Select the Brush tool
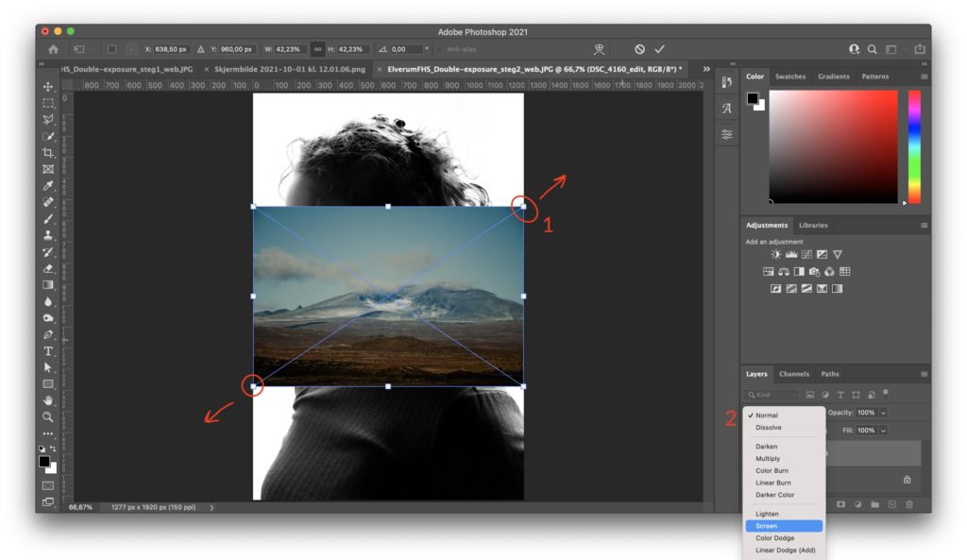967x560 pixels. tap(48, 218)
